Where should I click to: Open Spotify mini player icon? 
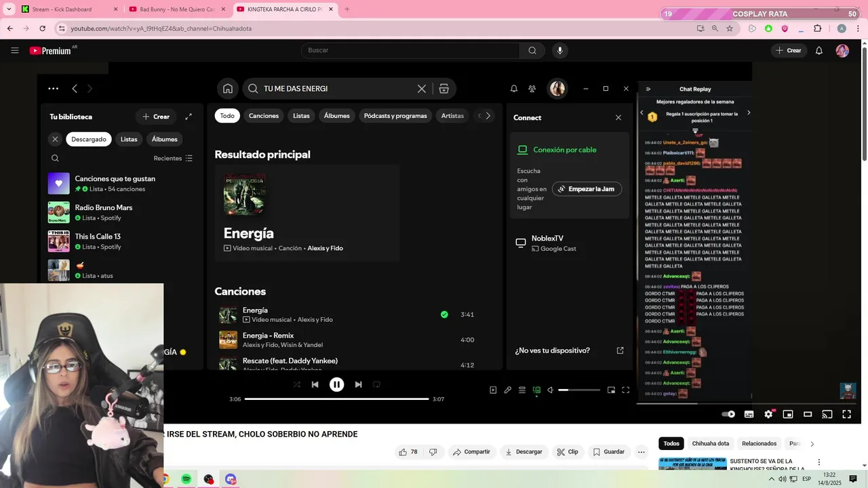[611, 390]
